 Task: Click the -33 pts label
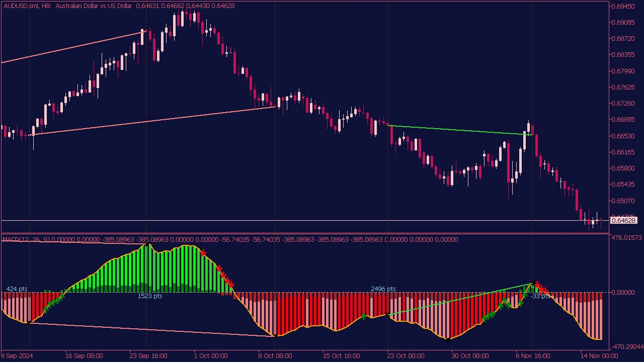click(x=540, y=296)
